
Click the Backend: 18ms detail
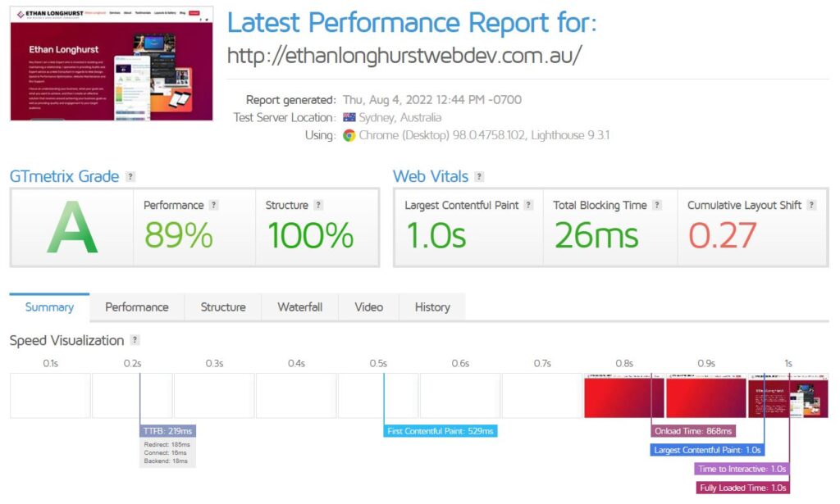pyautogui.click(x=166, y=461)
